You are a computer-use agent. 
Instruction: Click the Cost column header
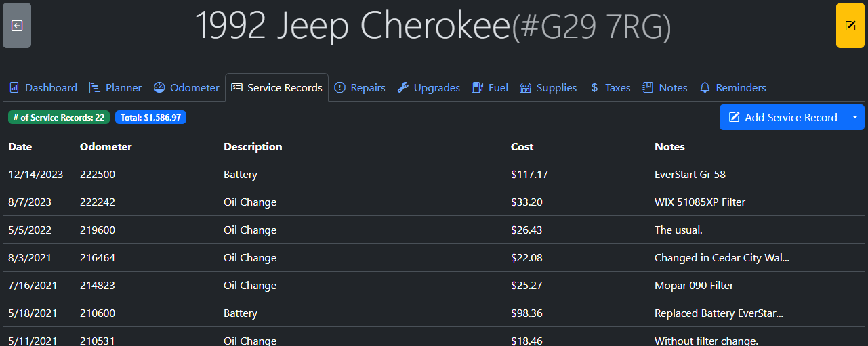(522, 147)
